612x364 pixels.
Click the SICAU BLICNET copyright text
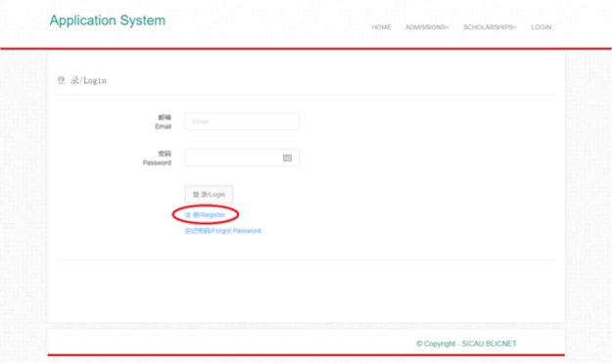pos(466,343)
